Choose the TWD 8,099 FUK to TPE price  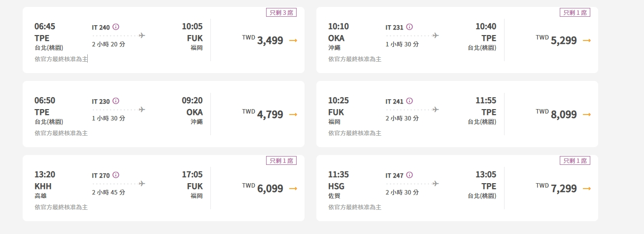tap(556, 115)
